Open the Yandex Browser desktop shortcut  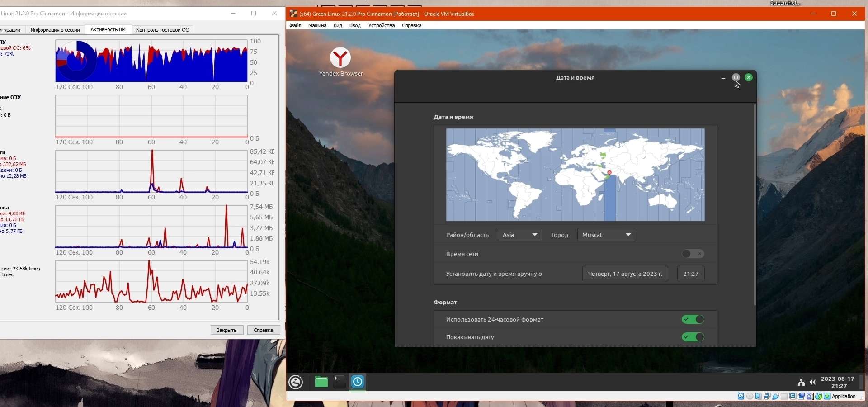point(340,62)
